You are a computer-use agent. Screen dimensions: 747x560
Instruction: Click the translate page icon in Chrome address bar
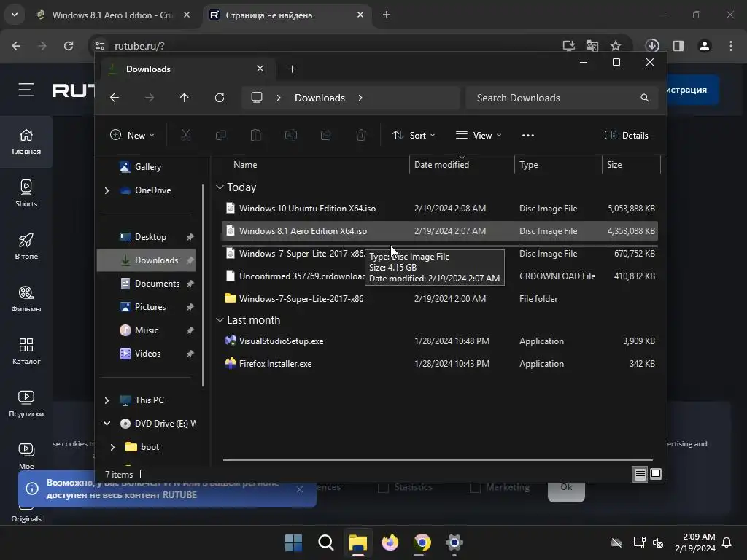tap(592, 46)
